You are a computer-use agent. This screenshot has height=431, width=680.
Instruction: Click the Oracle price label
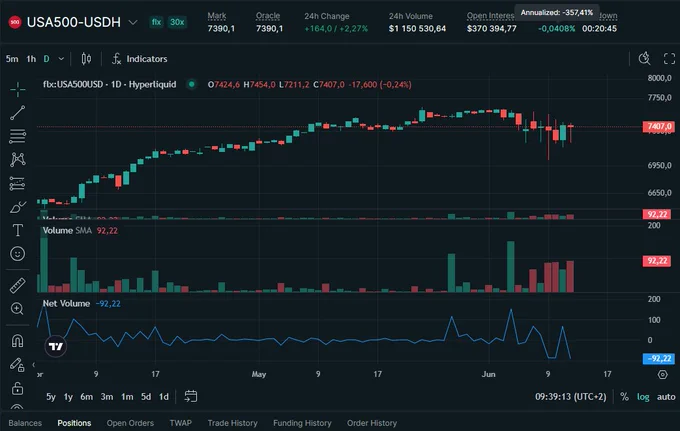pos(268,16)
